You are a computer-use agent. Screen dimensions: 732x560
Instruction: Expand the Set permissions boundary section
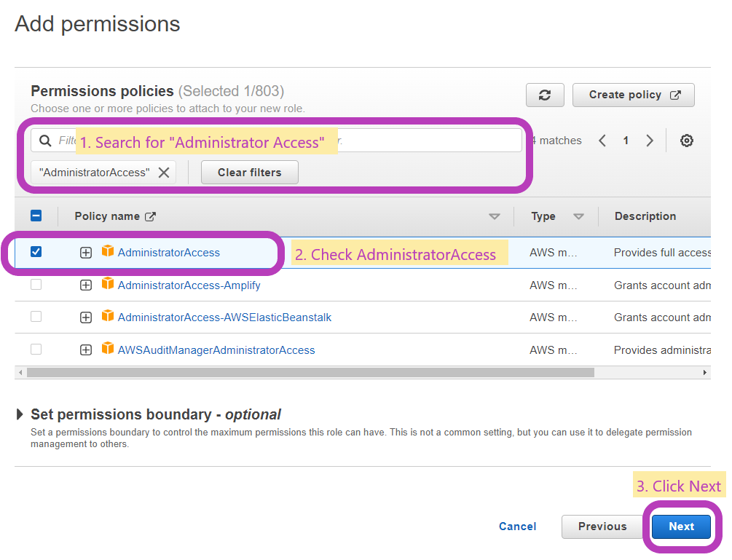(20, 412)
